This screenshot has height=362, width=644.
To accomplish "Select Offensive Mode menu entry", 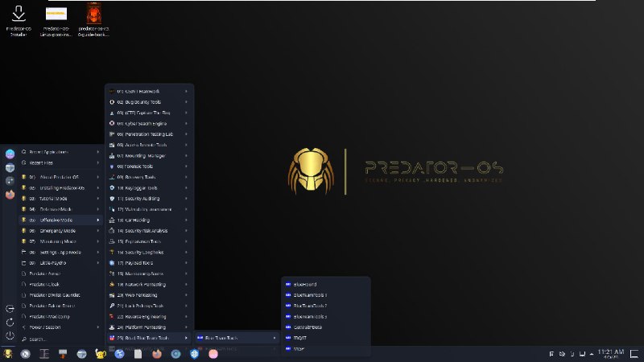I will pos(61,220).
